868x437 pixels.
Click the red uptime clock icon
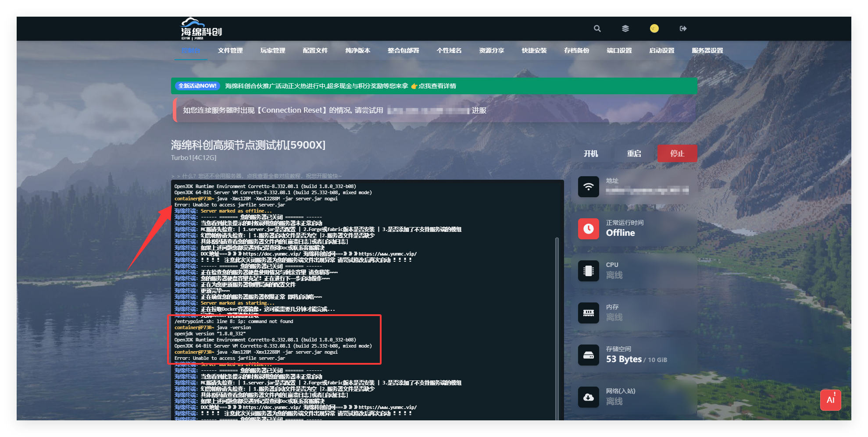588,229
